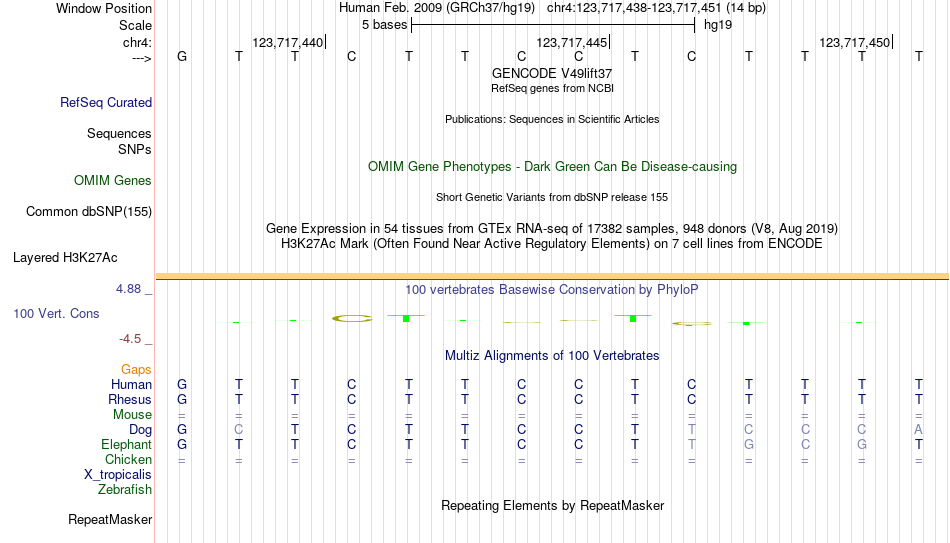Click the ---> strand direction arrow label
The height and width of the screenshot is (543, 950).
pyautogui.click(x=141, y=58)
